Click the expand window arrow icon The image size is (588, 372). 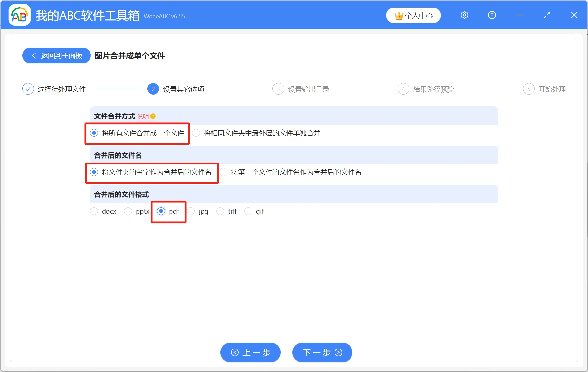[547, 15]
